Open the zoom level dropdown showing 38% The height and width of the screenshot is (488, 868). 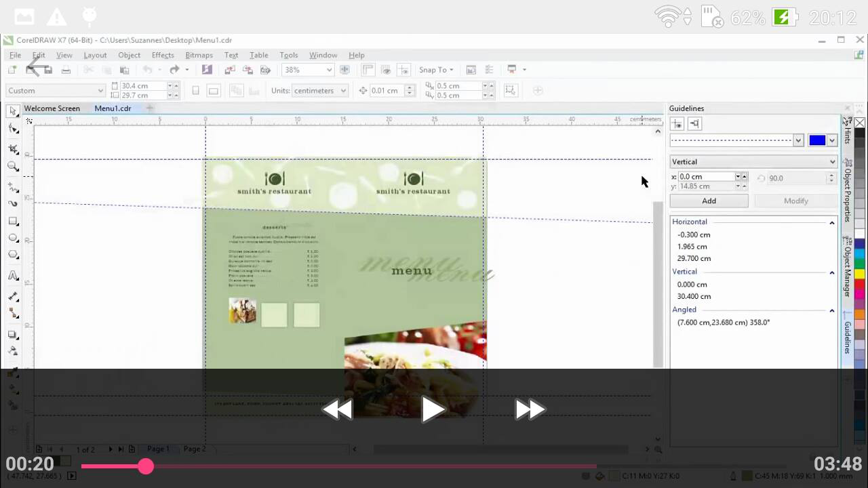[x=329, y=70]
